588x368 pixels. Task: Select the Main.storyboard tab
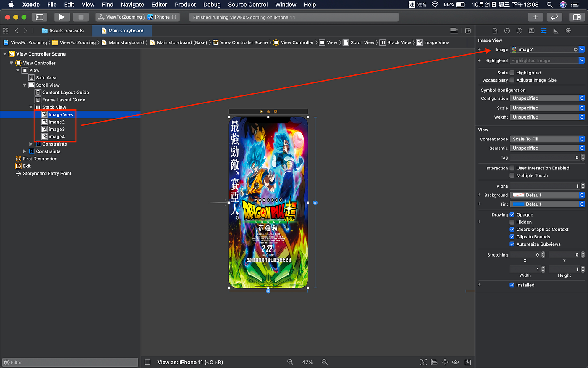tap(122, 31)
